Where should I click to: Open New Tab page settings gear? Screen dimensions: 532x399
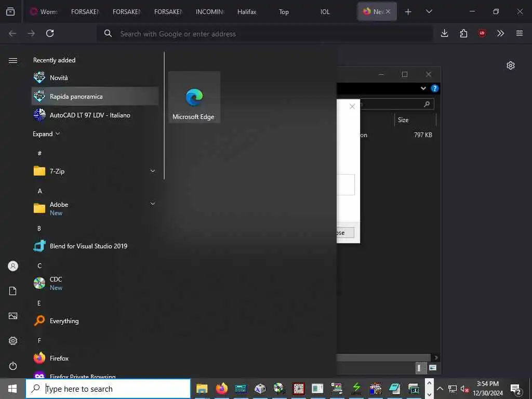click(x=511, y=65)
